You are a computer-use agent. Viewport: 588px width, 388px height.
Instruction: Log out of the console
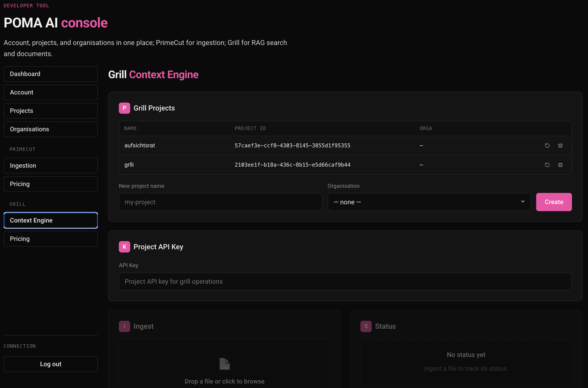click(51, 364)
